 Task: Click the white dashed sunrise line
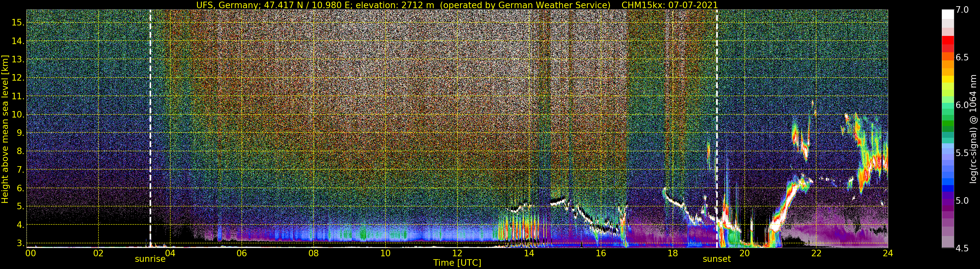coord(150,114)
